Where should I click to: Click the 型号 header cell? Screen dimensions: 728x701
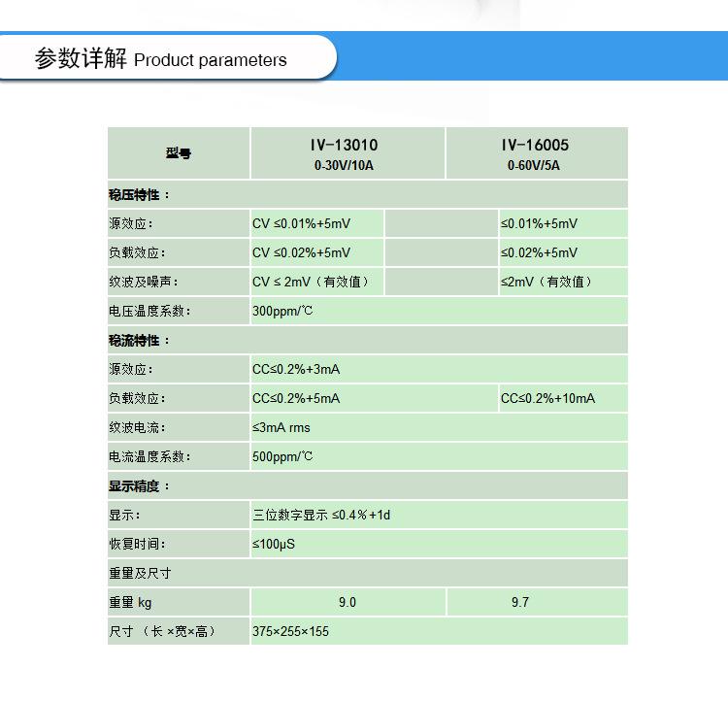[179, 153]
